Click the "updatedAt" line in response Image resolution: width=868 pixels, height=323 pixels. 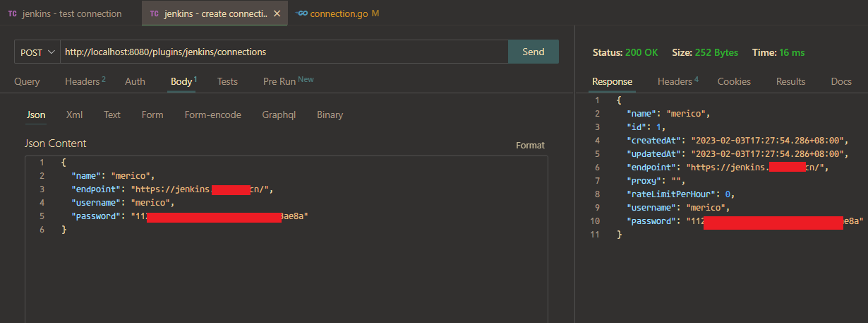tap(737, 153)
